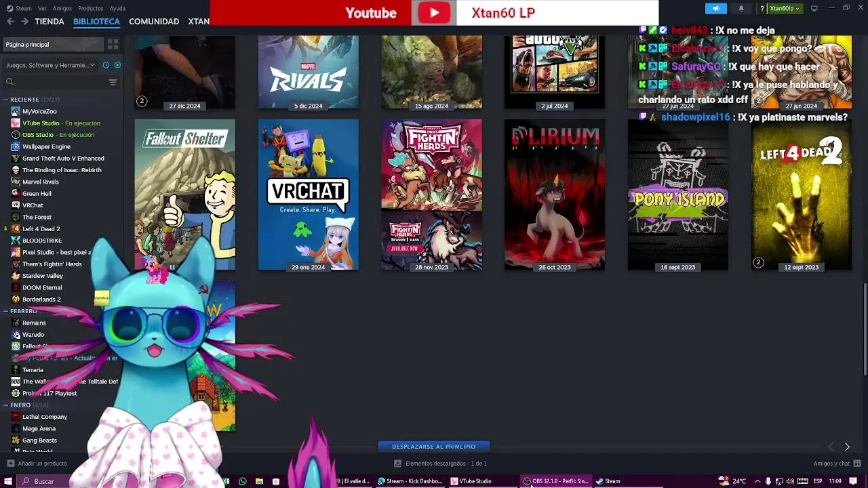Select the OBS Studio entry icon
868x488 pixels.
[16, 135]
